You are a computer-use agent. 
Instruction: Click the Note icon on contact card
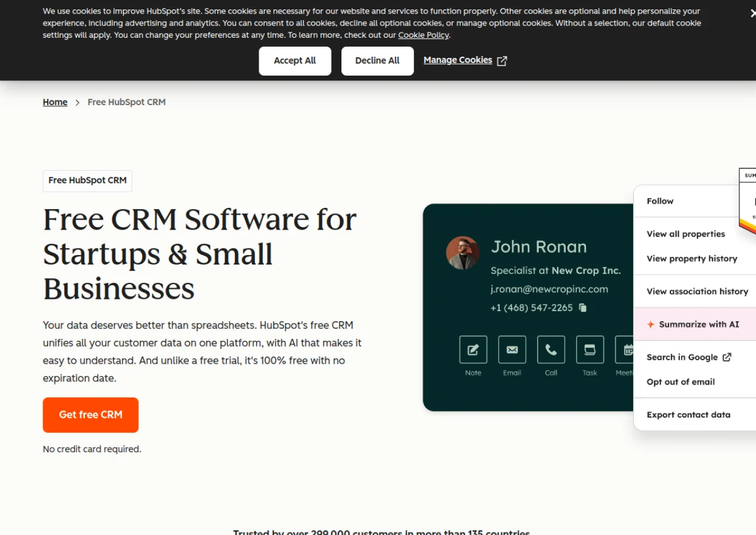pyautogui.click(x=473, y=350)
